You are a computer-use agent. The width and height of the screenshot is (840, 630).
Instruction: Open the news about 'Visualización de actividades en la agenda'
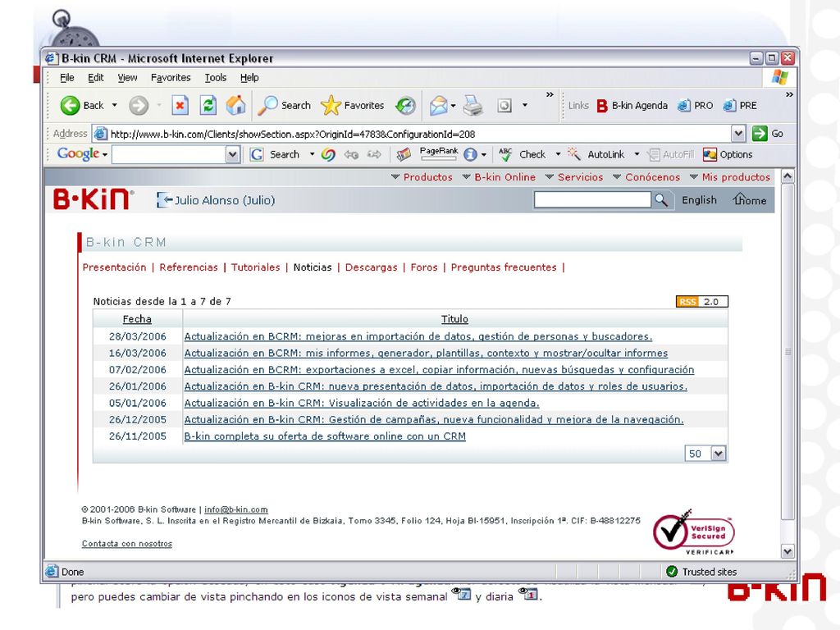pos(362,403)
